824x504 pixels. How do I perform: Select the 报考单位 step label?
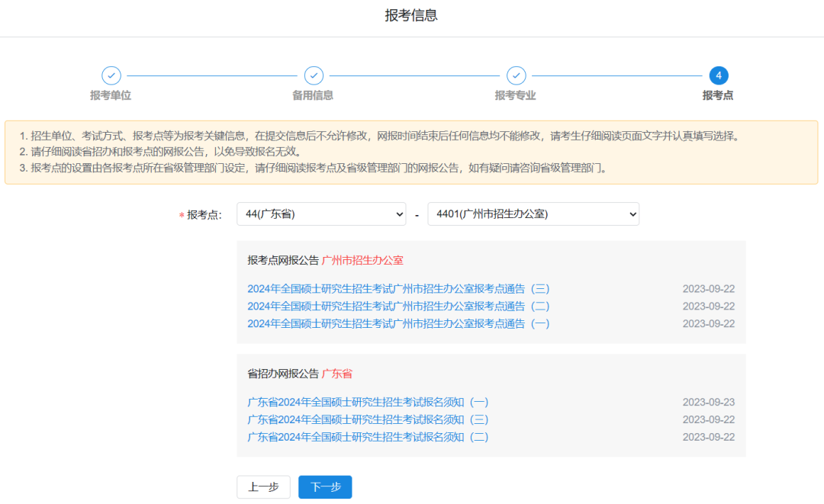tap(111, 95)
